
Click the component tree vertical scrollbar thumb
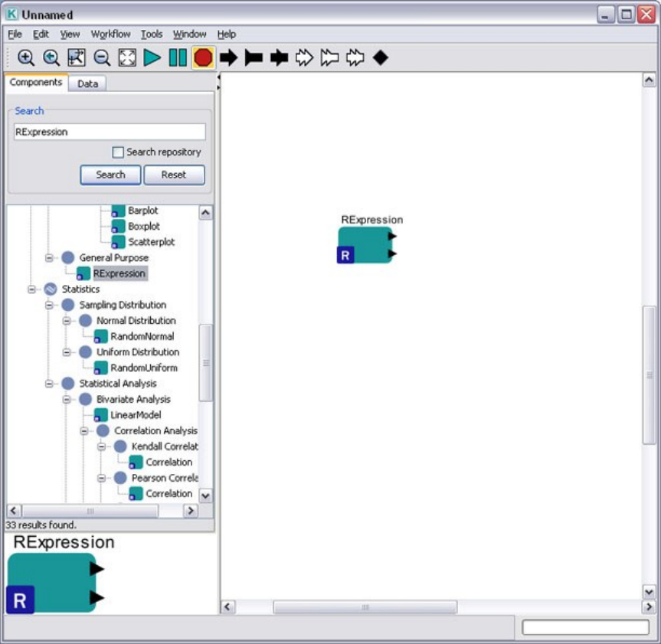[206, 363]
